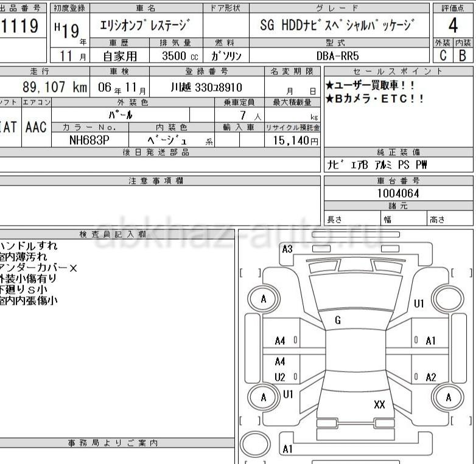Select the grade SG HDDナビスペシャルパッケージ
This screenshot has width=476, height=464.
click(337, 25)
